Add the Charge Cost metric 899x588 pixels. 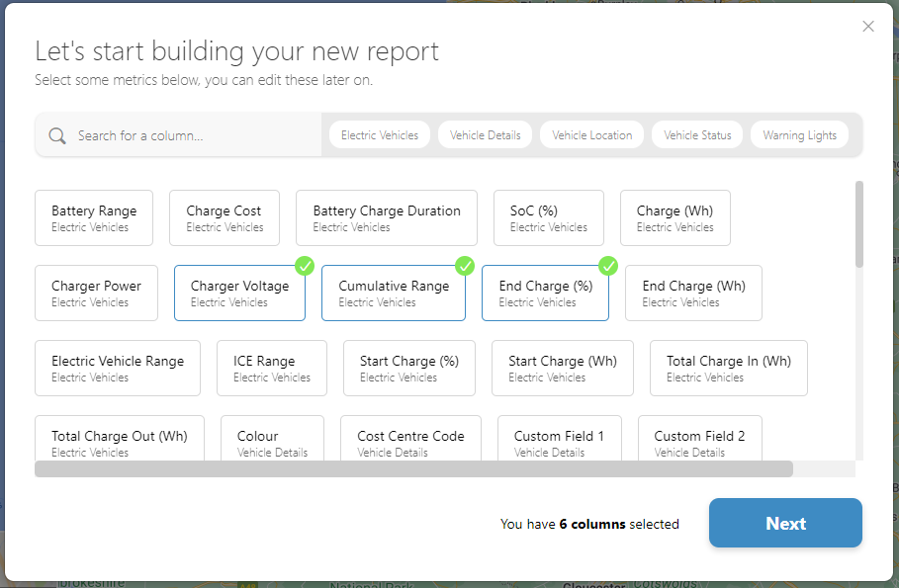coord(224,217)
